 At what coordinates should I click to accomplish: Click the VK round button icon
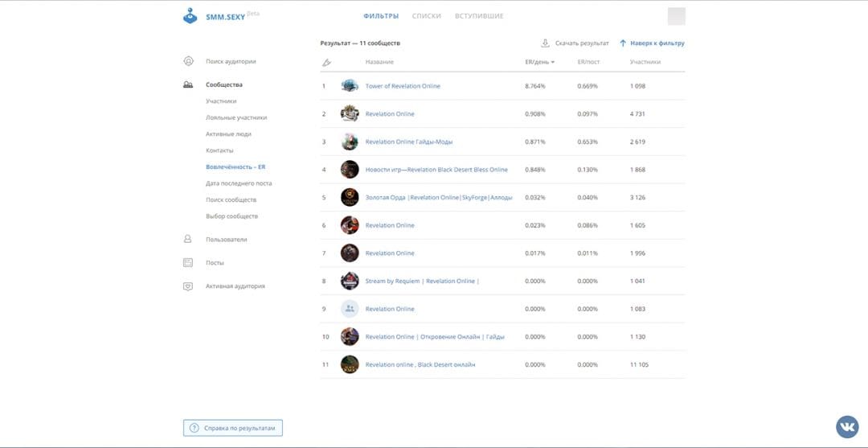(847, 427)
